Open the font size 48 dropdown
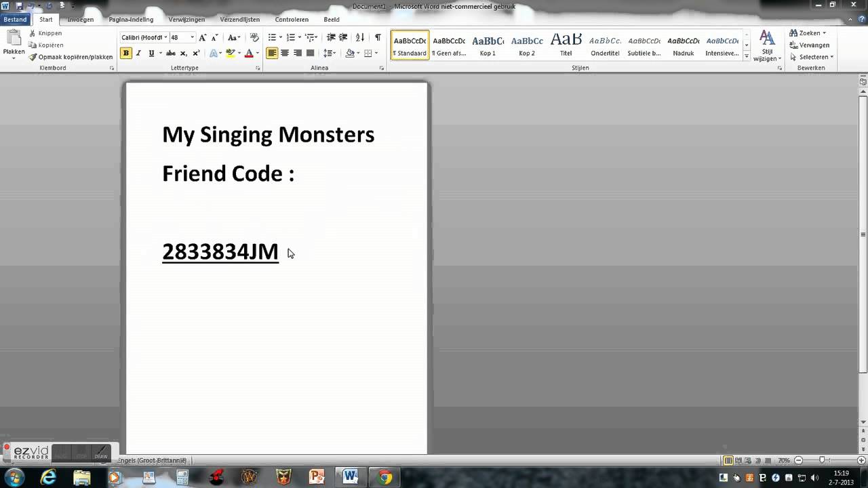 pyautogui.click(x=192, y=38)
